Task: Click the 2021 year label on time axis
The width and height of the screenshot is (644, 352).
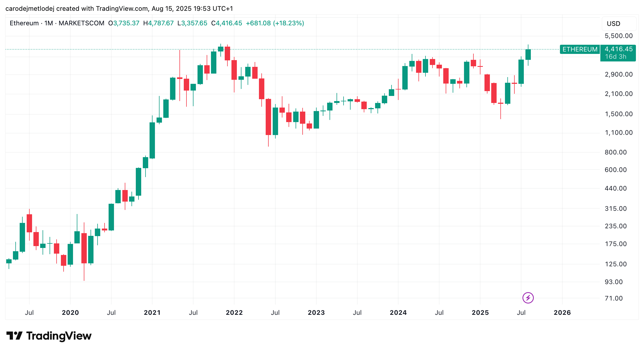Action: [152, 313]
